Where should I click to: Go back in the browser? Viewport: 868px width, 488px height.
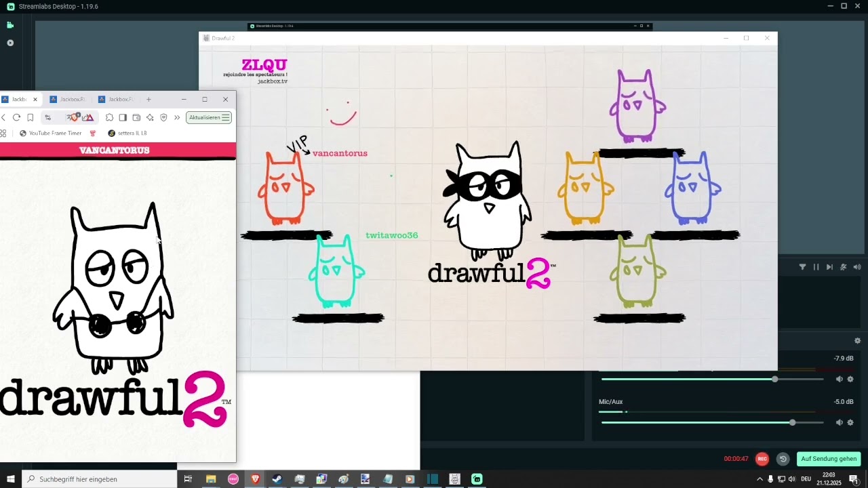(3, 117)
